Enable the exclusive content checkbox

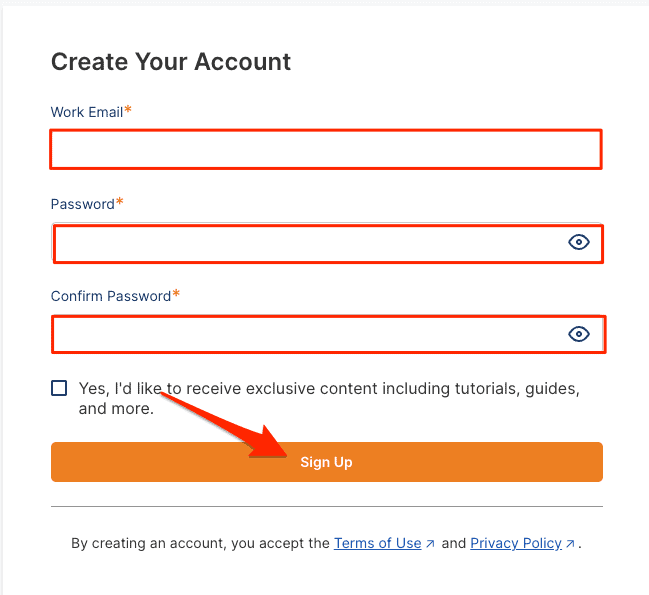pos(59,388)
